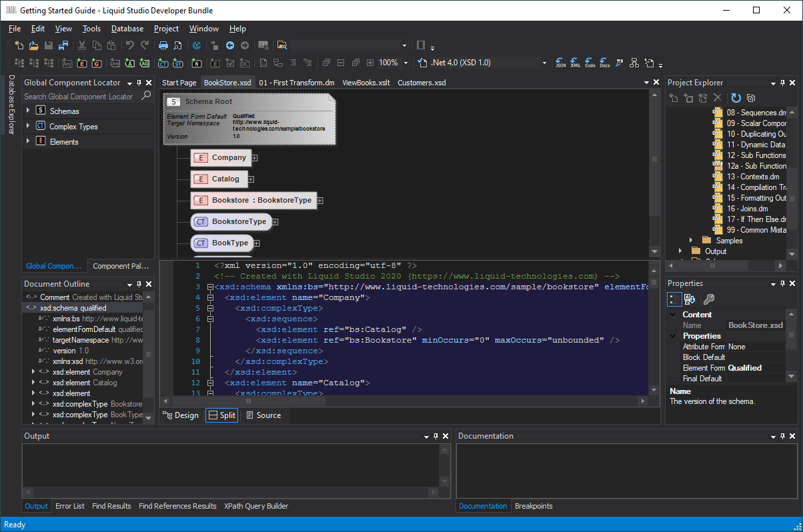Image resolution: width=803 pixels, height=532 pixels.
Task: Click the Generate JSON sample icon
Action: click(x=561, y=63)
